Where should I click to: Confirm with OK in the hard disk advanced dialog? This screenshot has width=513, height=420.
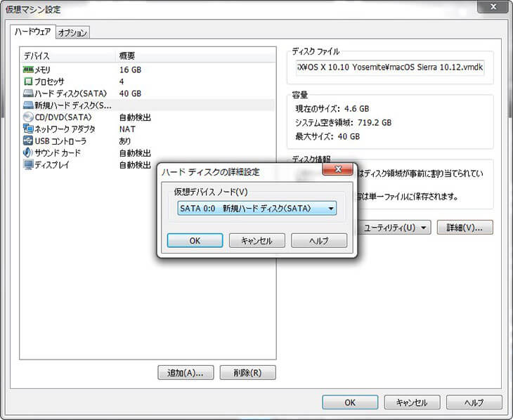point(195,241)
